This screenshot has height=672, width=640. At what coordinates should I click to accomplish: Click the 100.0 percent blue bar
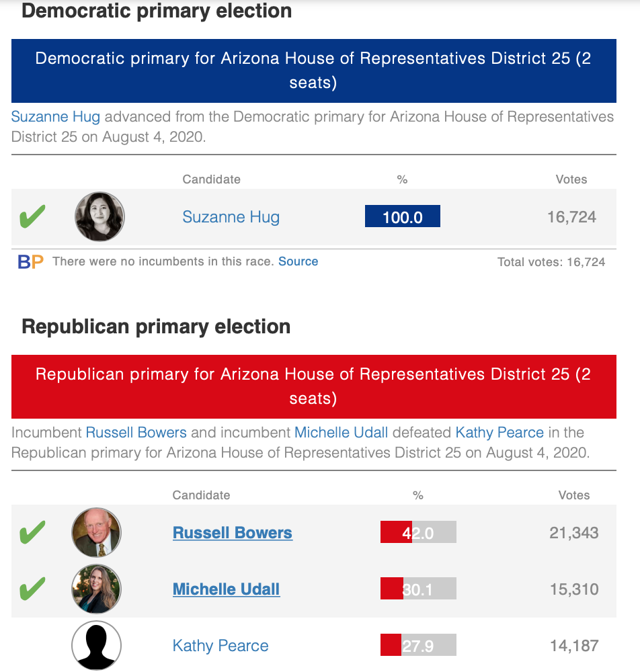pyautogui.click(x=403, y=216)
